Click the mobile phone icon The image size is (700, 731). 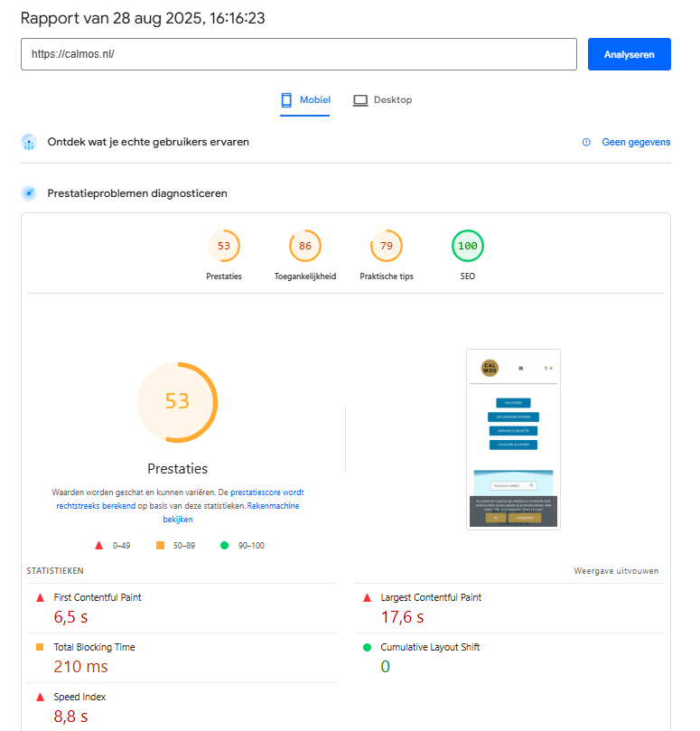pos(286,100)
